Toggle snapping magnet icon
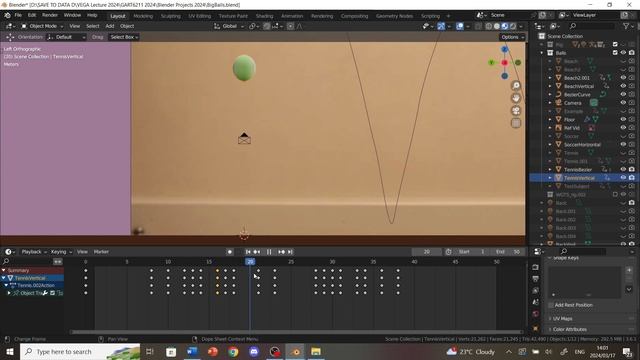Image resolution: width=640 pixels, height=360 pixels. click(267, 26)
